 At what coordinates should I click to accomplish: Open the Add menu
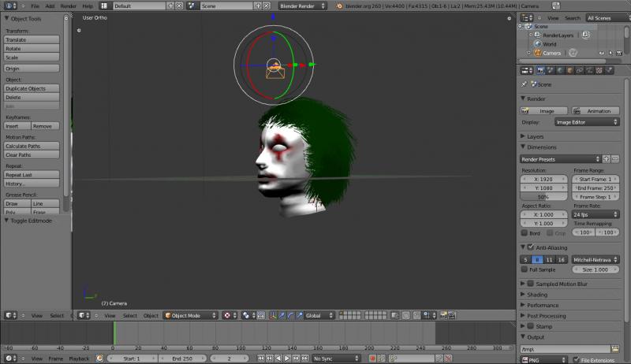[50, 6]
